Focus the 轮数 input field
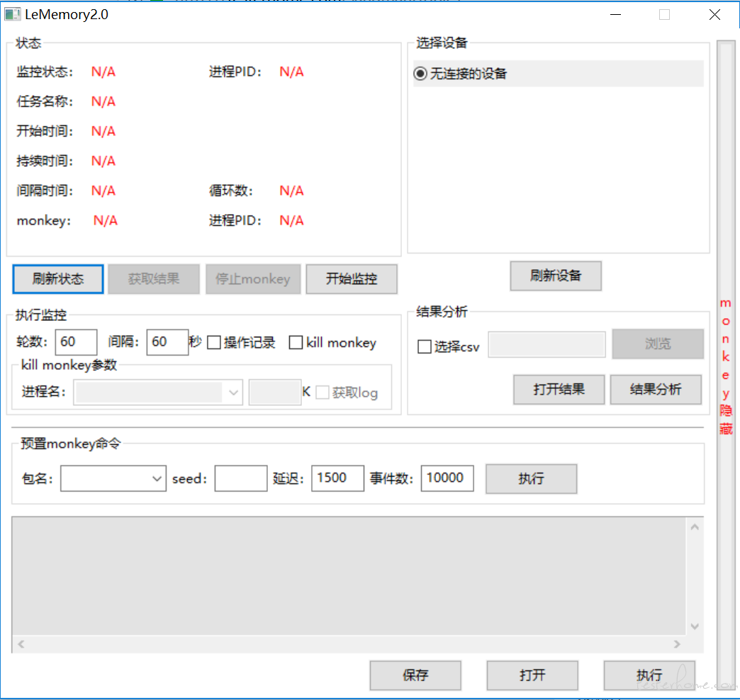The height and width of the screenshot is (700, 740). point(76,342)
